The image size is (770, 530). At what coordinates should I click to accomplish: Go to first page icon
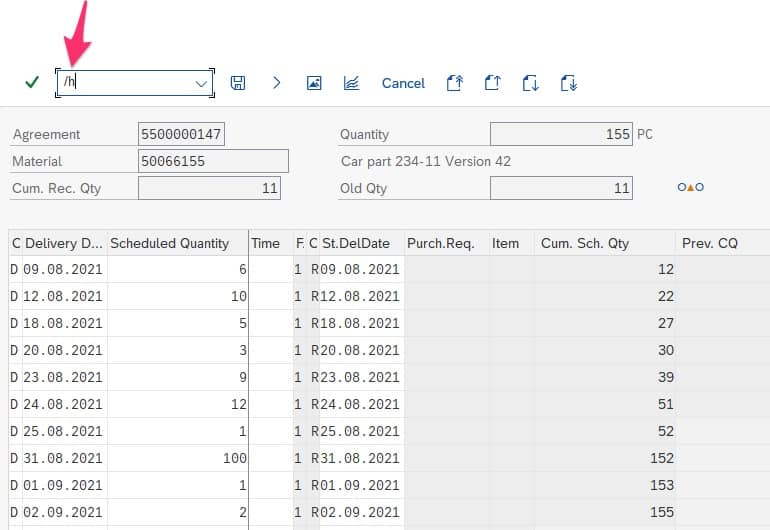[454, 83]
